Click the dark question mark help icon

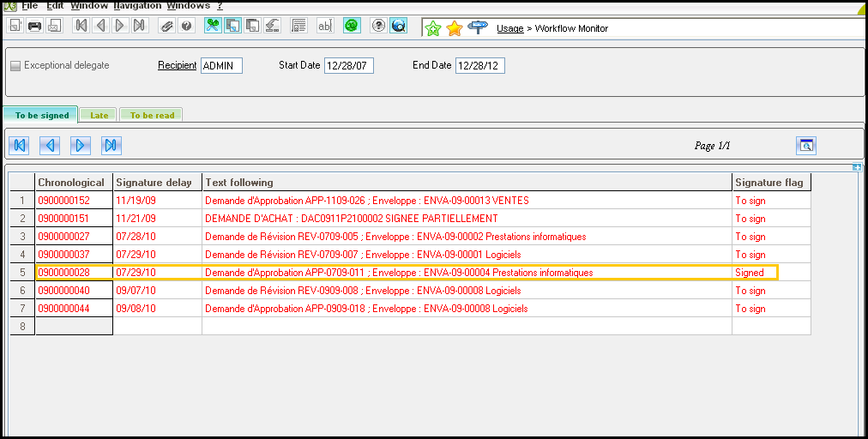click(x=186, y=26)
